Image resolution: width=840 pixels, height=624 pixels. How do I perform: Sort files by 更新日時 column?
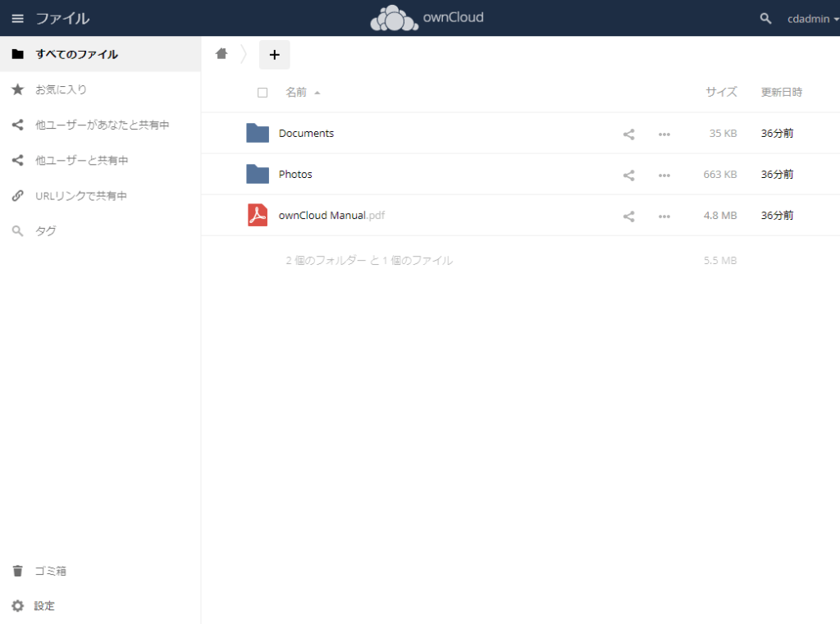pos(781,92)
